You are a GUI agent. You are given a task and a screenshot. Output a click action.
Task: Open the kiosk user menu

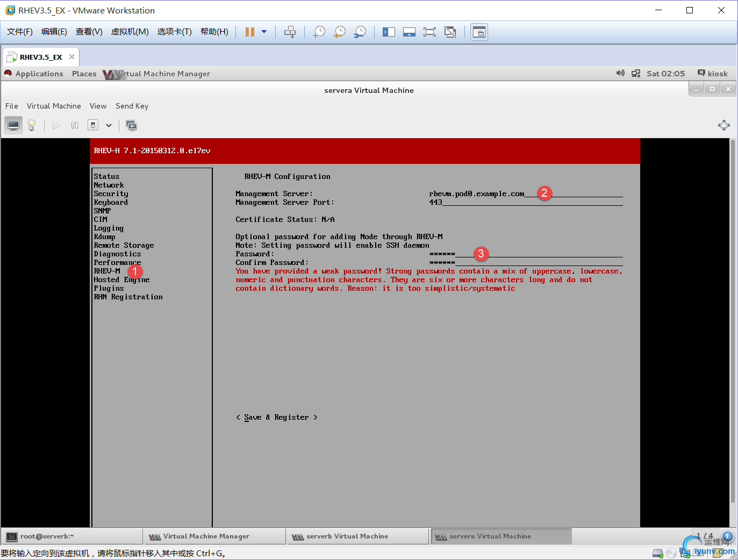click(713, 74)
